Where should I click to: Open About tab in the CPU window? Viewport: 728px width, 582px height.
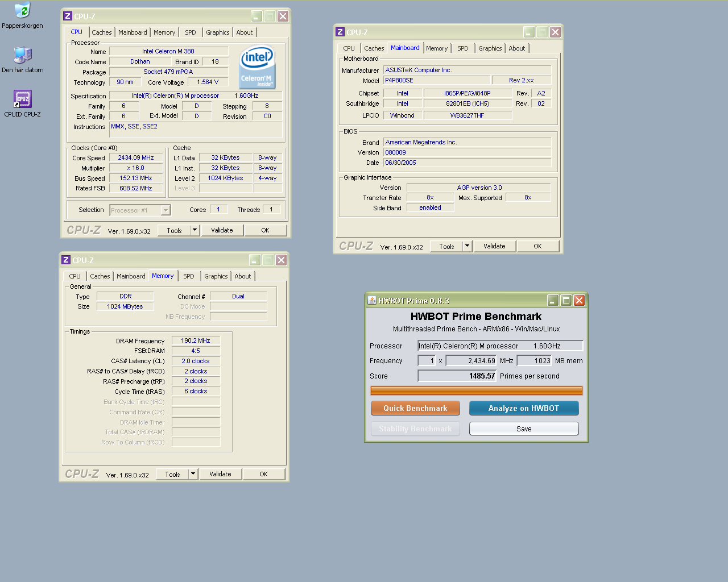click(x=245, y=32)
